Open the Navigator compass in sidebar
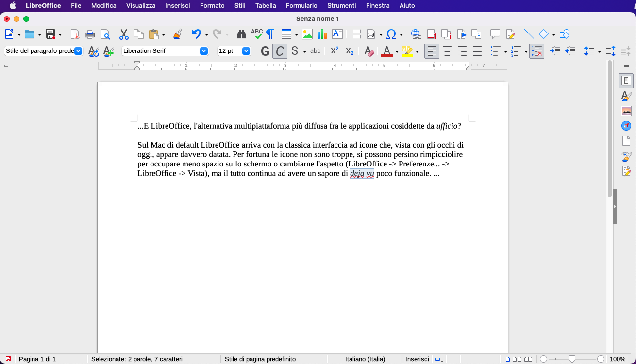This screenshot has height=364, width=636. 626,126
